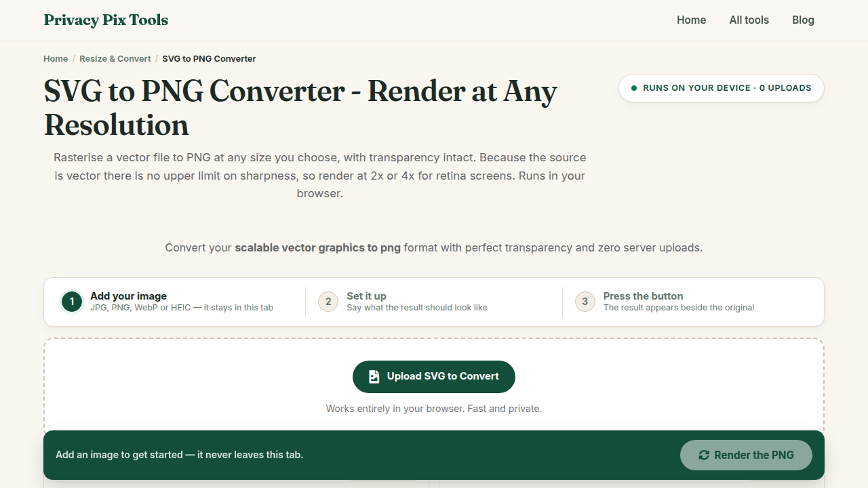Click the main SVG to PNG Converter heading
The width and height of the screenshot is (868, 488).
[x=300, y=108]
